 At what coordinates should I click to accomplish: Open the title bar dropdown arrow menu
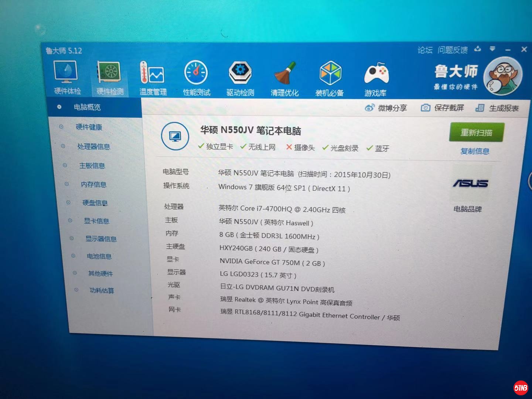[492, 49]
